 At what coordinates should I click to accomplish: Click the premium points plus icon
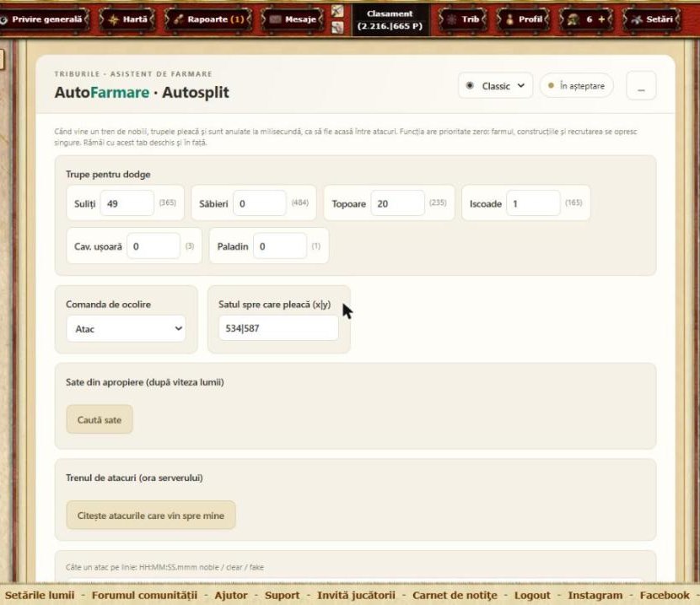[601, 19]
